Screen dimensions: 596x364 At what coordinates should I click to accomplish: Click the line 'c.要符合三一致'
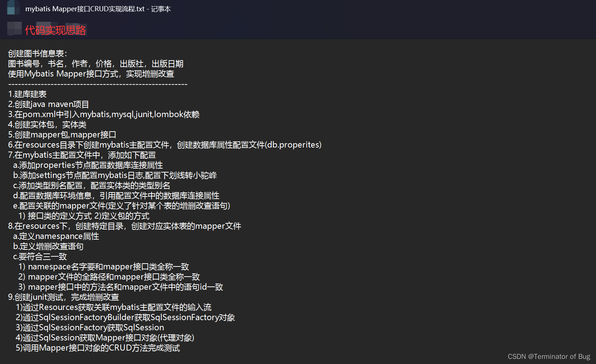coord(40,257)
